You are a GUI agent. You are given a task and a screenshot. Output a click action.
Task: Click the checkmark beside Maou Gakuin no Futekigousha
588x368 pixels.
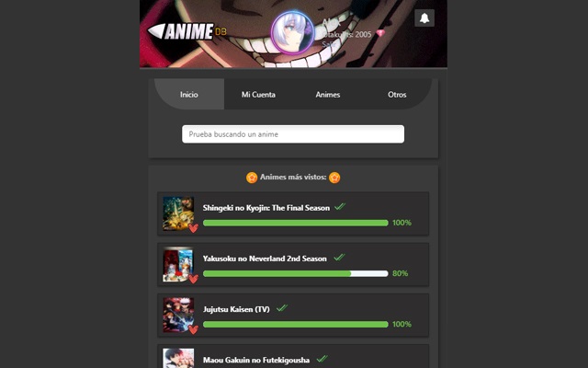coord(322,359)
